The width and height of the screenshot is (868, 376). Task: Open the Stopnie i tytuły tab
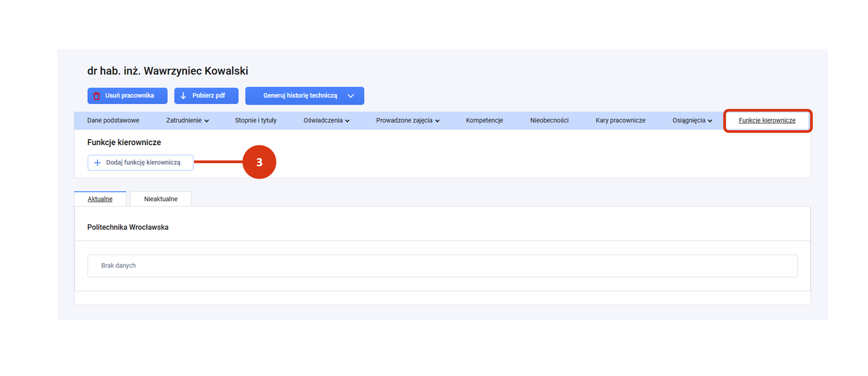[x=256, y=121]
